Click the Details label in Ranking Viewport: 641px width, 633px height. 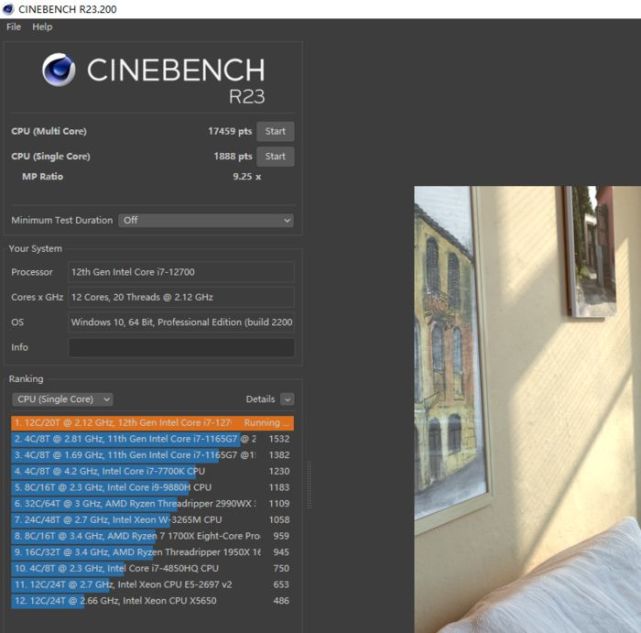[x=260, y=399]
